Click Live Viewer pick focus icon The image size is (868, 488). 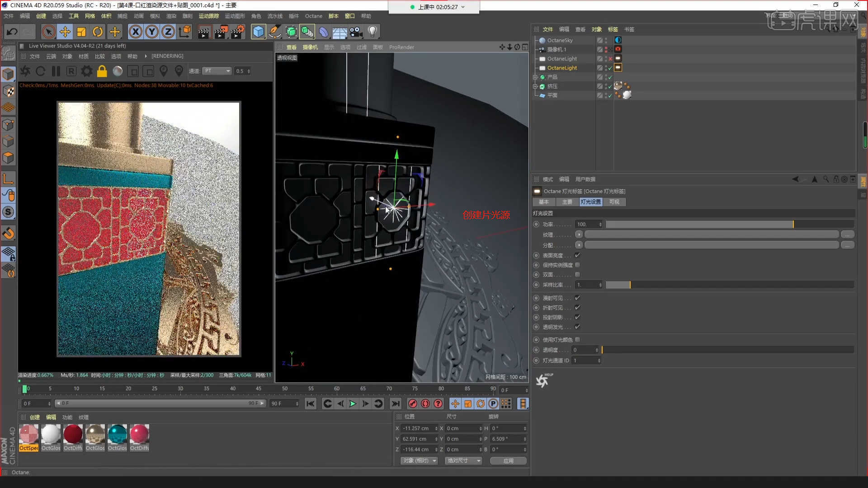tap(164, 71)
